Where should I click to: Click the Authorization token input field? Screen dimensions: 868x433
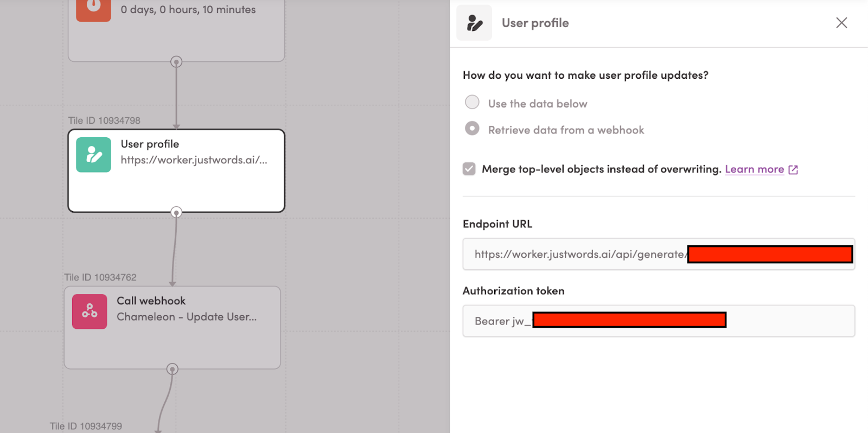(x=659, y=321)
